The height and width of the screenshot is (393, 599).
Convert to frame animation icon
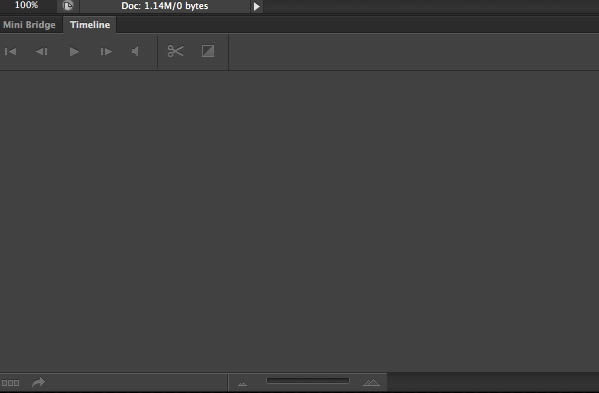(x=10, y=383)
